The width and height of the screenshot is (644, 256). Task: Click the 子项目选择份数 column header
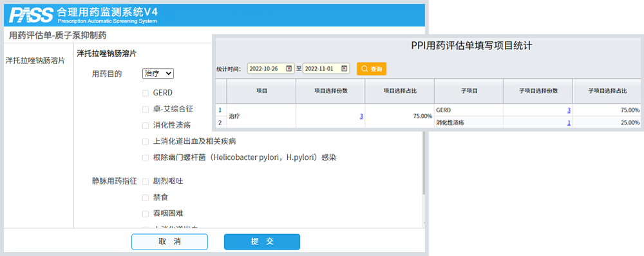538,90
